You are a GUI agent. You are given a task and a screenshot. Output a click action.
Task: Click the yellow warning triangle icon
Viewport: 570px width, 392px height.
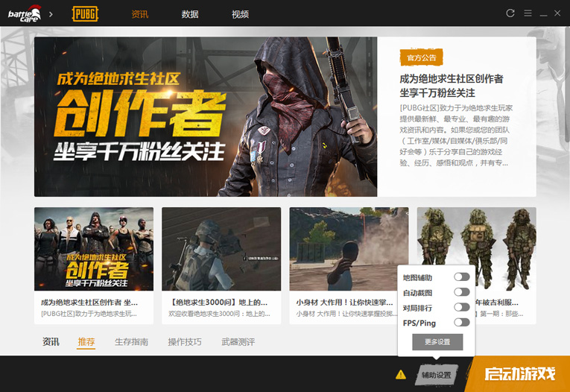401,374
